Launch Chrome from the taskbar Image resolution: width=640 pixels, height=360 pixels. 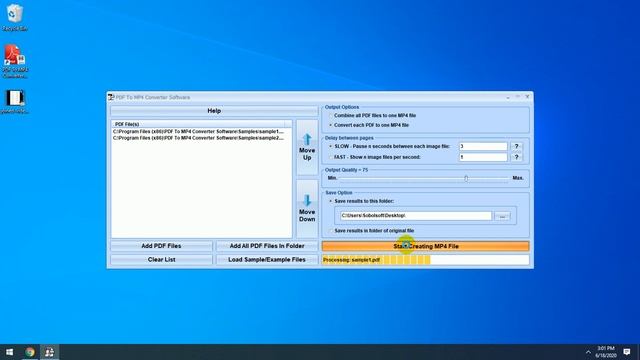[30, 352]
